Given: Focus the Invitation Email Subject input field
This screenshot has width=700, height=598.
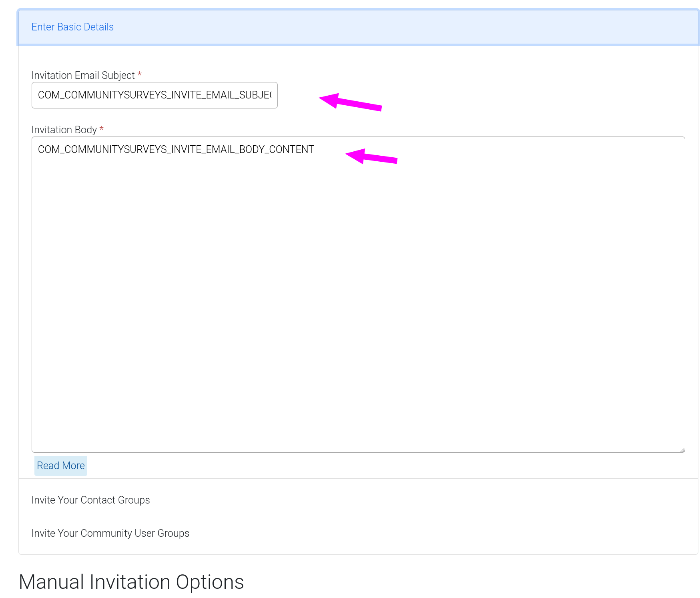Looking at the screenshot, I should tap(154, 95).
